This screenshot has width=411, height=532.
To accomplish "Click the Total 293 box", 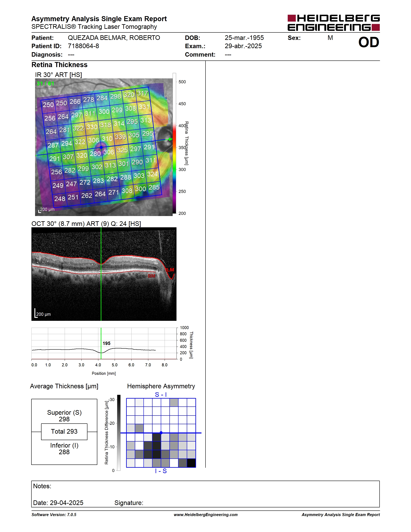I will click(64, 432).
